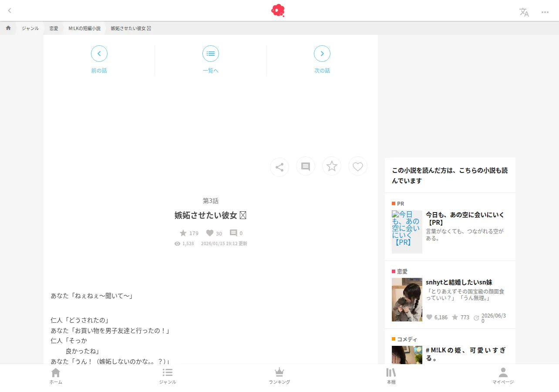Click the 179 star count
559x392 pixels.
pyautogui.click(x=189, y=233)
